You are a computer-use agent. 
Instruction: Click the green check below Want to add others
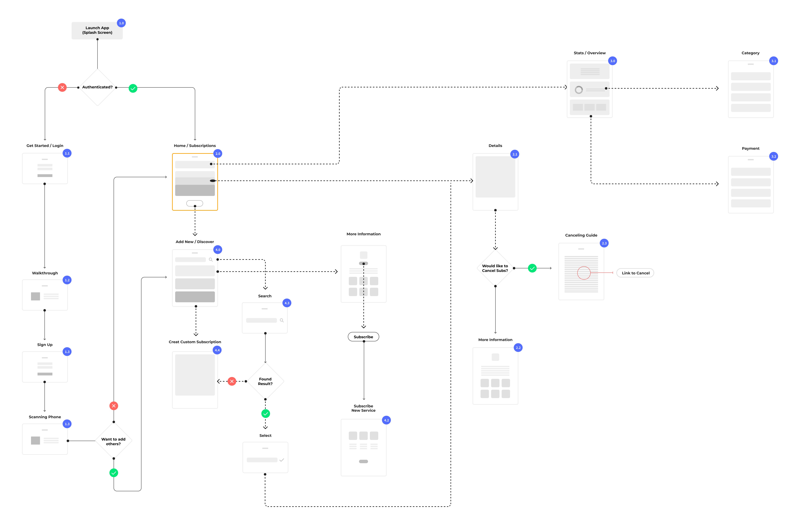[114, 473]
